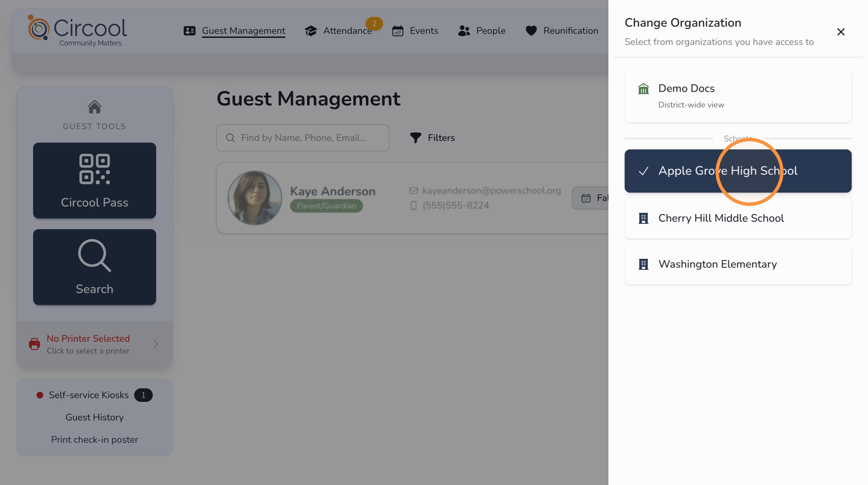
Task: Click the Filters funnel icon
Action: (415, 138)
